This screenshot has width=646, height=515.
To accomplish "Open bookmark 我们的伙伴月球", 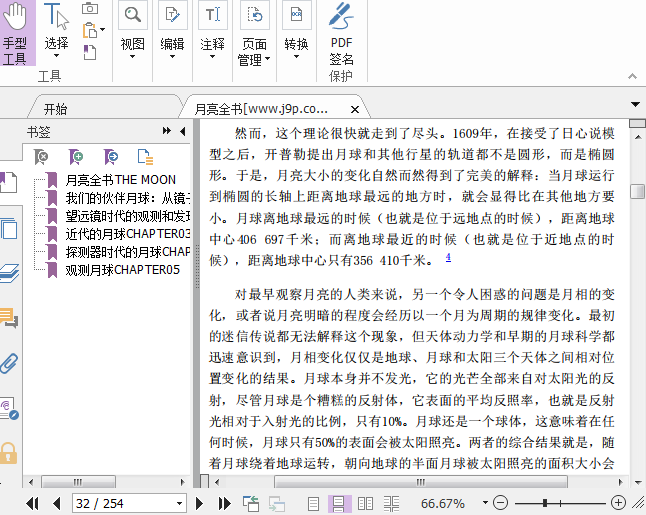I will tap(128, 198).
